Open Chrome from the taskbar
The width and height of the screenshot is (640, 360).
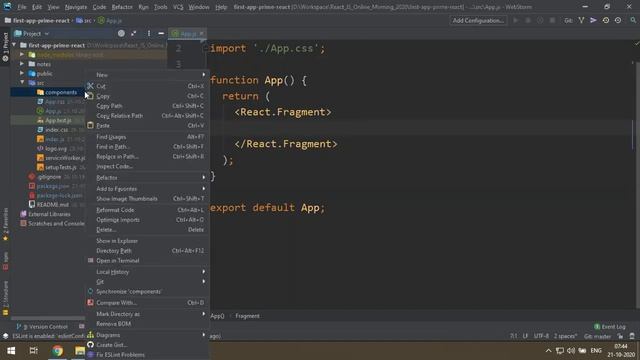click(x=57, y=351)
